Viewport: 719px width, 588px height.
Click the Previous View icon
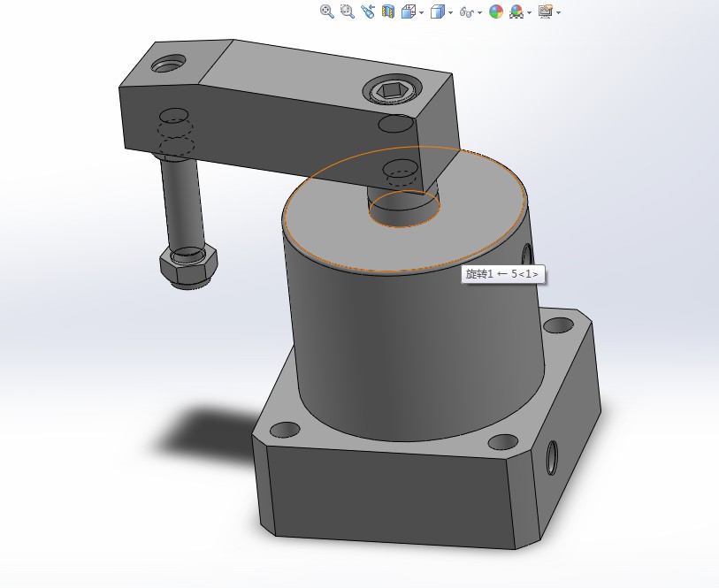point(368,11)
